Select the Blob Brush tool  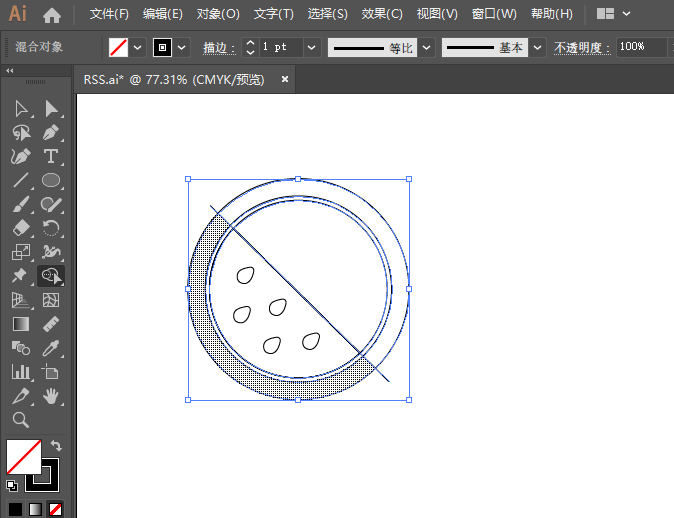[x=51, y=204]
